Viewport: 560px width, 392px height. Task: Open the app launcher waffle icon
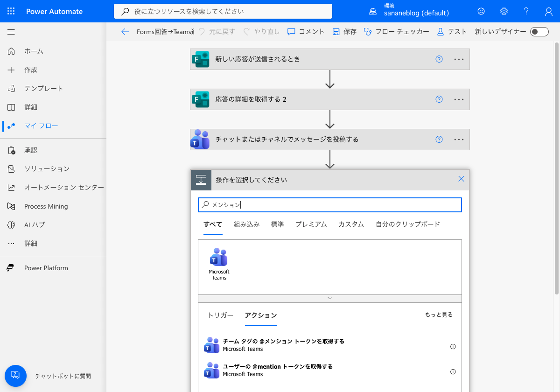(x=11, y=11)
